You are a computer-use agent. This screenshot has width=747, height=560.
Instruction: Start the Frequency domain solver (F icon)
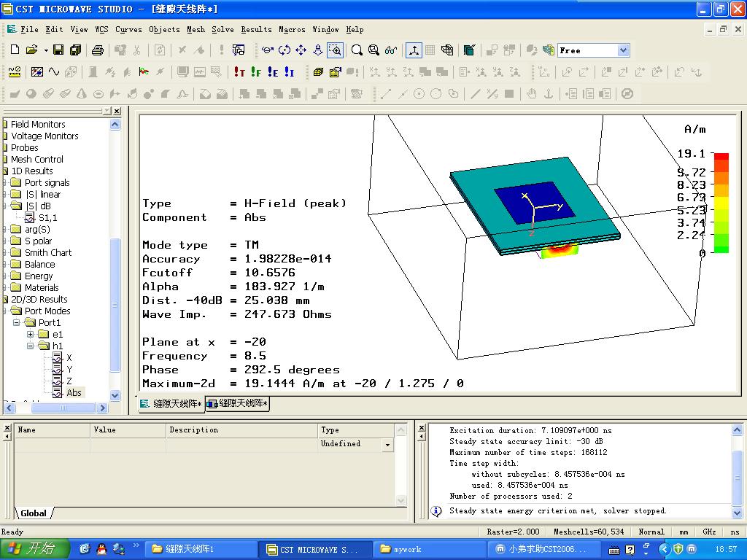click(256, 72)
